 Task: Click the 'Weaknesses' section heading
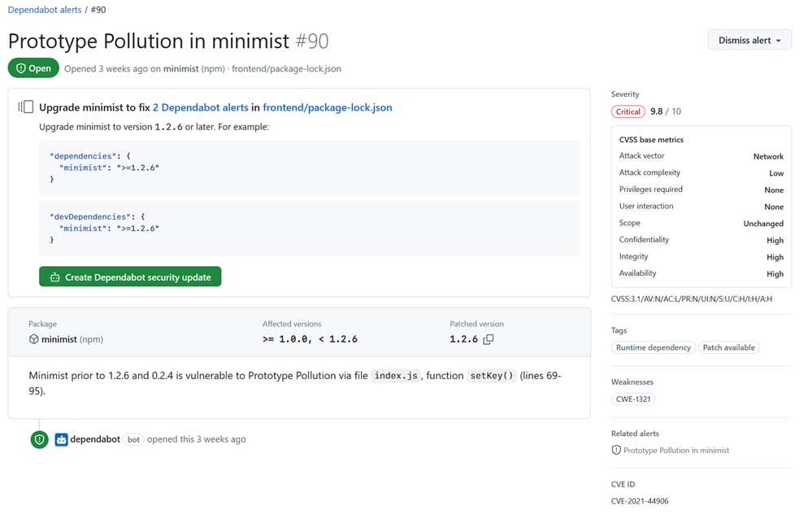tap(632, 382)
